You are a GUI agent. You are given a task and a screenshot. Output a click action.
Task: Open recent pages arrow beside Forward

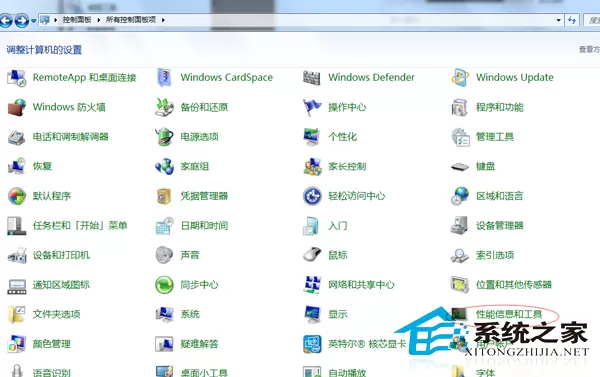34,21
